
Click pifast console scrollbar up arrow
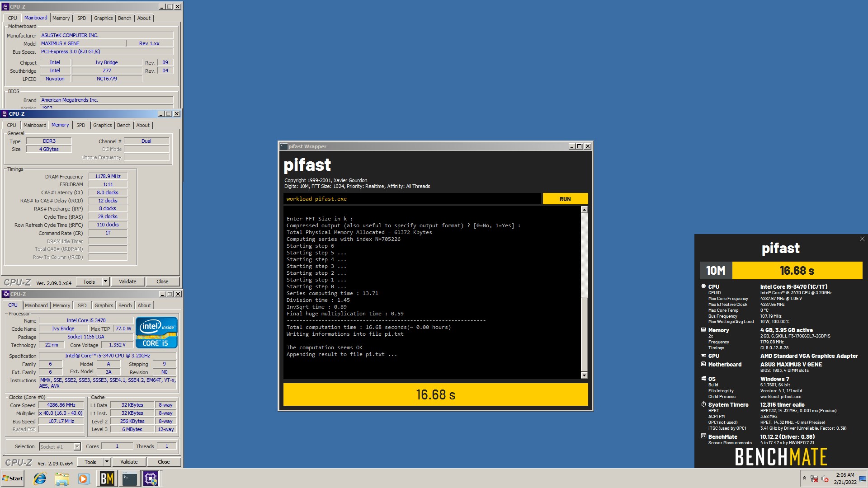584,210
